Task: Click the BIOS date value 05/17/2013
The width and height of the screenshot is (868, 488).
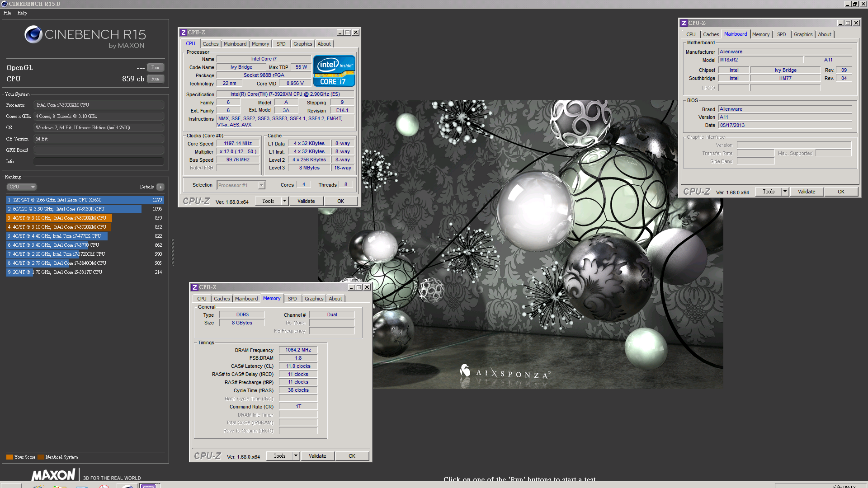Action: tap(785, 126)
